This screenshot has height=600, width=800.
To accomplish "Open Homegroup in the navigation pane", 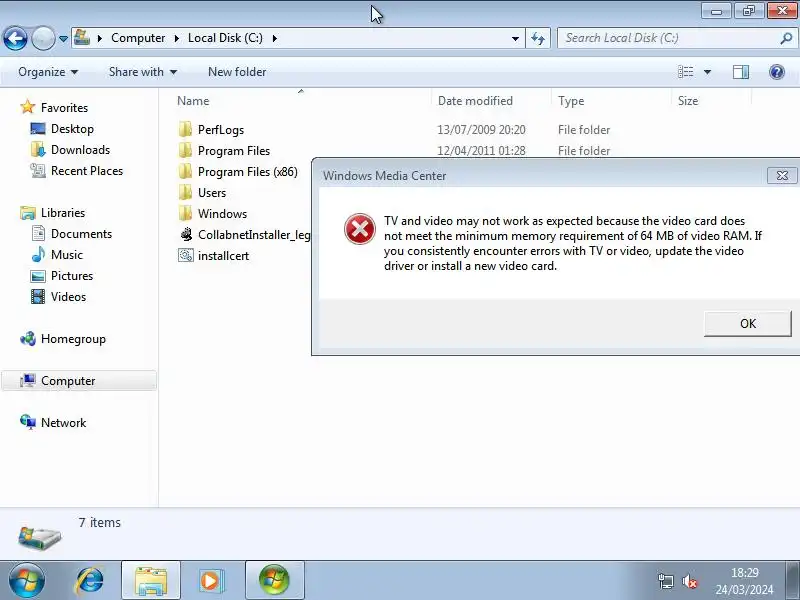I will click(73, 339).
